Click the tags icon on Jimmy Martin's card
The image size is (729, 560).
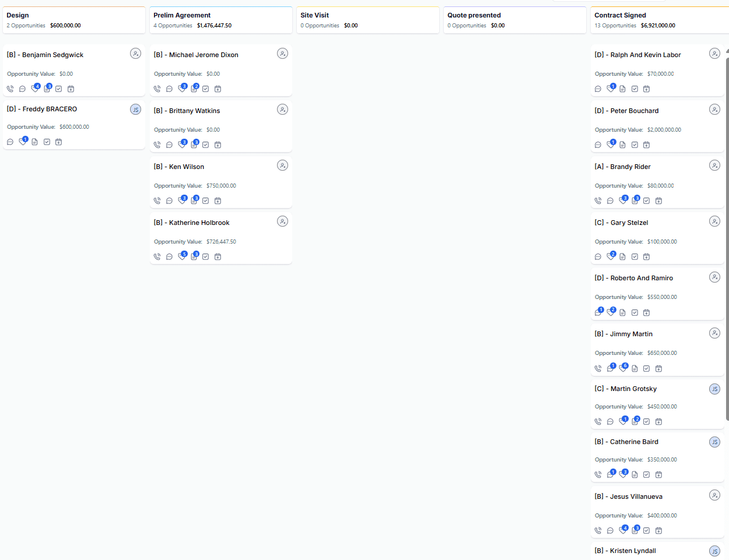tap(623, 368)
